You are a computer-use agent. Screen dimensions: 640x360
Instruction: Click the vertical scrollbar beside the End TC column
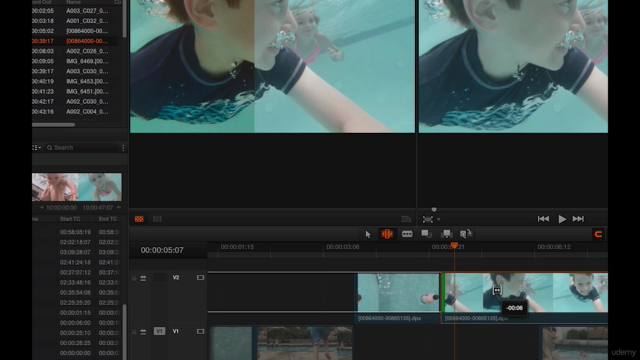(x=124, y=332)
